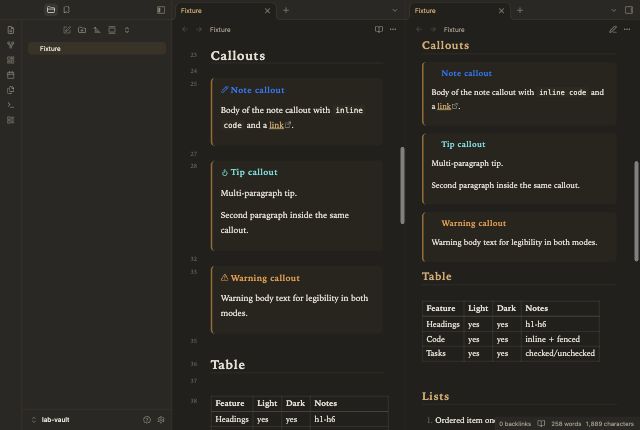
Task: Create a new folder in explorer
Action: [x=82, y=30]
